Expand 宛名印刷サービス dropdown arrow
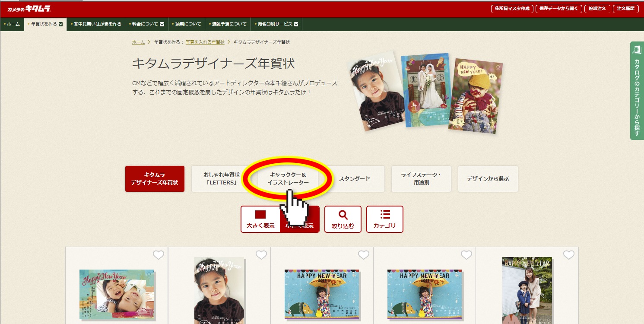The image size is (644, 324). 296,24
